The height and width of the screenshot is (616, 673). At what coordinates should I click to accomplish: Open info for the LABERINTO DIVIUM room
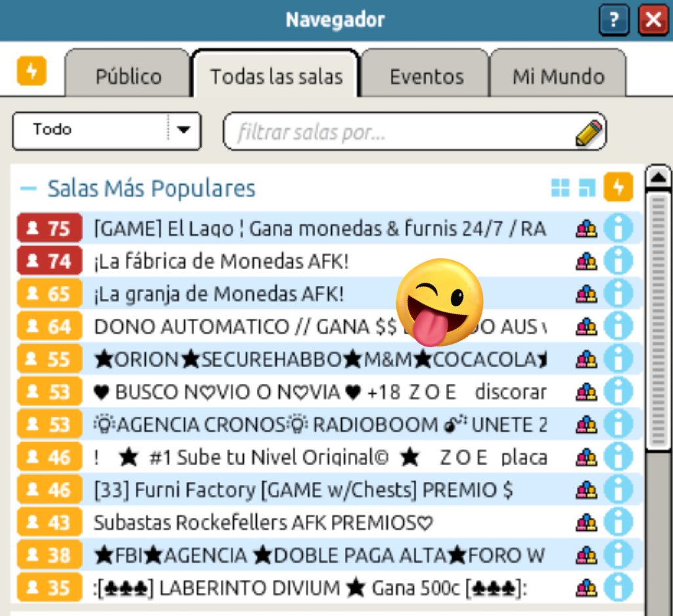(x=618, y=587)
